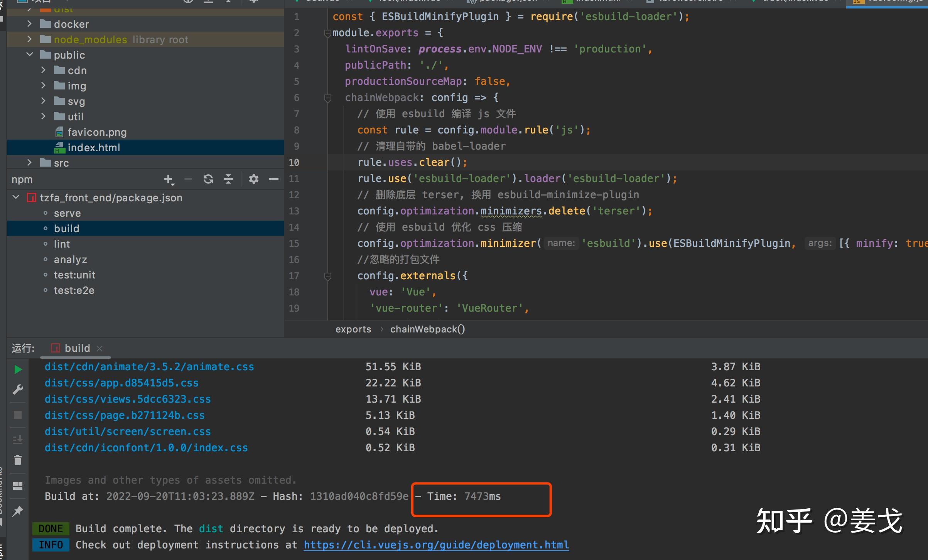Select chainWebpack() in breadcrumb bar
928x560 pixels.
pos(427,329)
